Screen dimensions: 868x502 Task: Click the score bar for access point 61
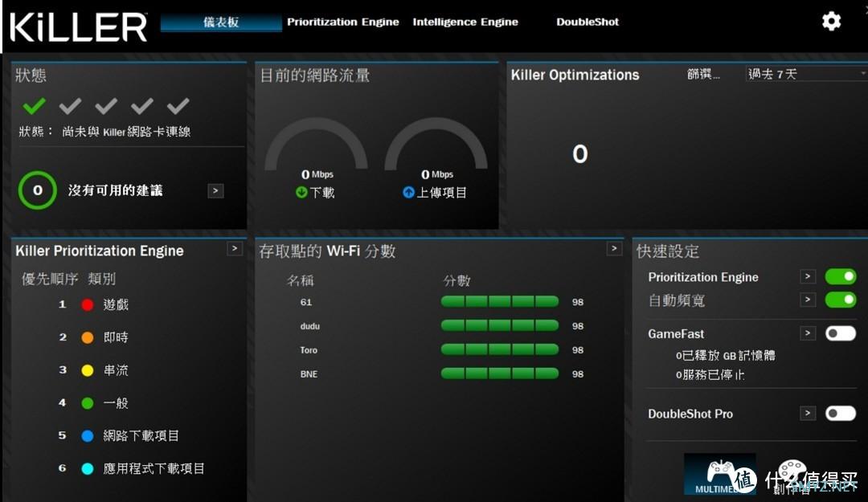point(500,302)
